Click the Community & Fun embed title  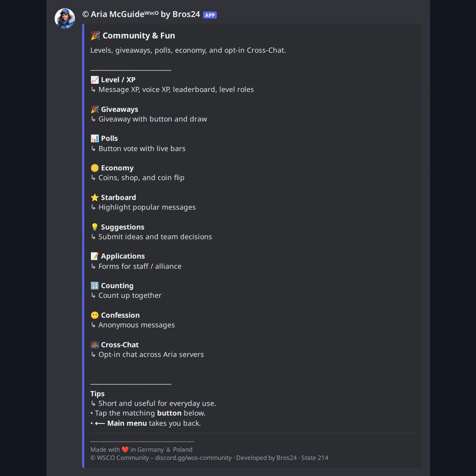pyautogui.click(x=138, y=36)
